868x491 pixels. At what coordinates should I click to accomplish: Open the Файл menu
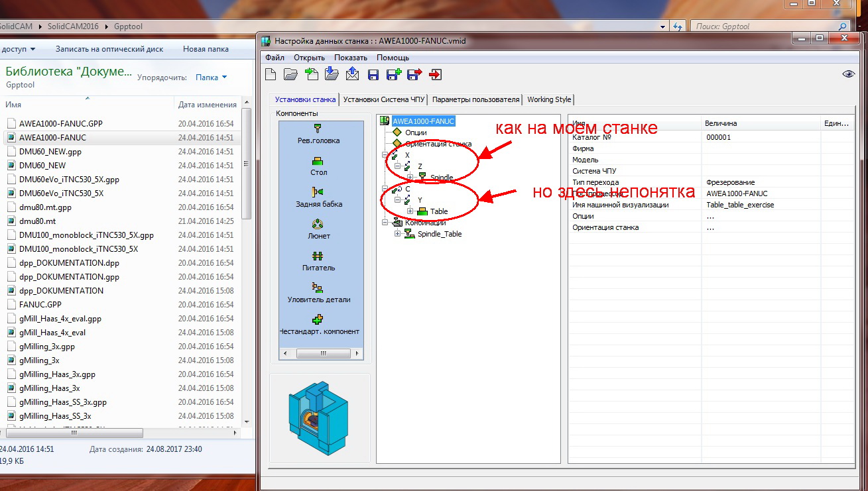tap(275, 58)
